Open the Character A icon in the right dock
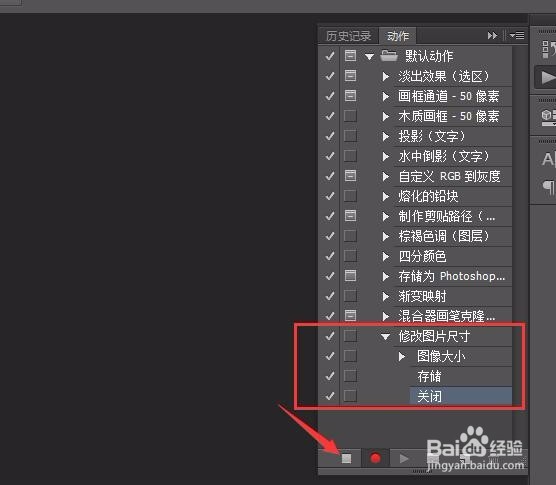The image size is (556, 485). pos(548,160)
